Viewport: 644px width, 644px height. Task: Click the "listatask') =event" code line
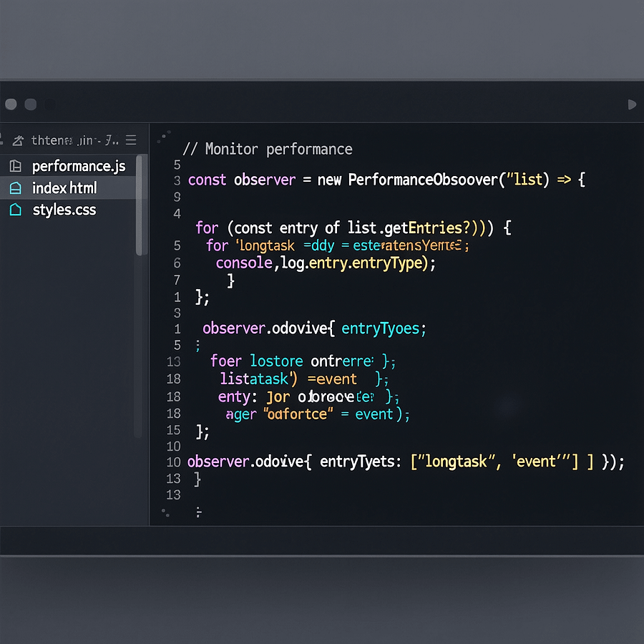click(304, 379)
